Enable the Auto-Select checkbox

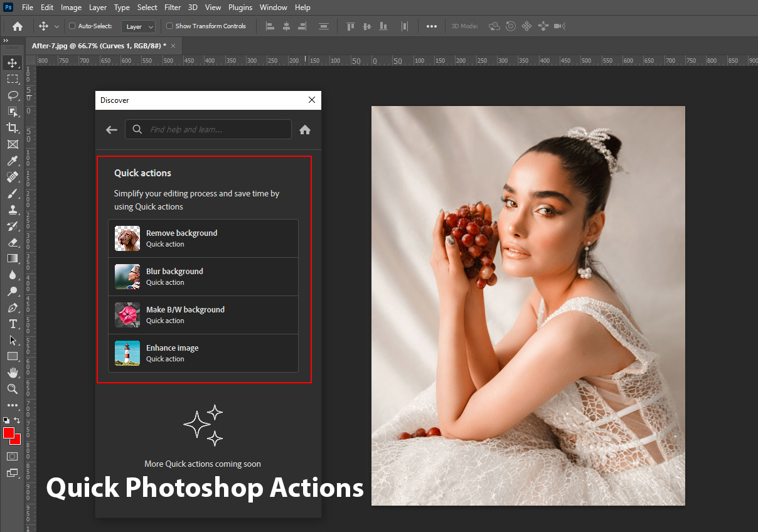72,26
